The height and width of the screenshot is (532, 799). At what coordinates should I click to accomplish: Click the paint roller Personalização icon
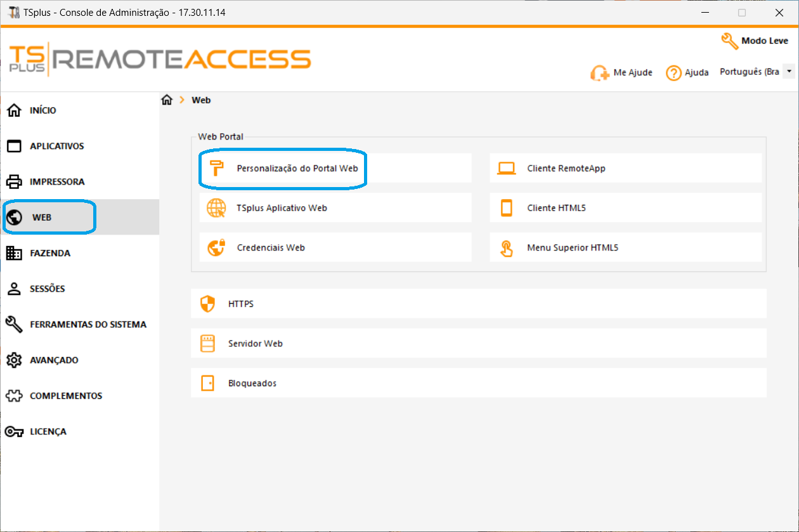tap(216, 168)
